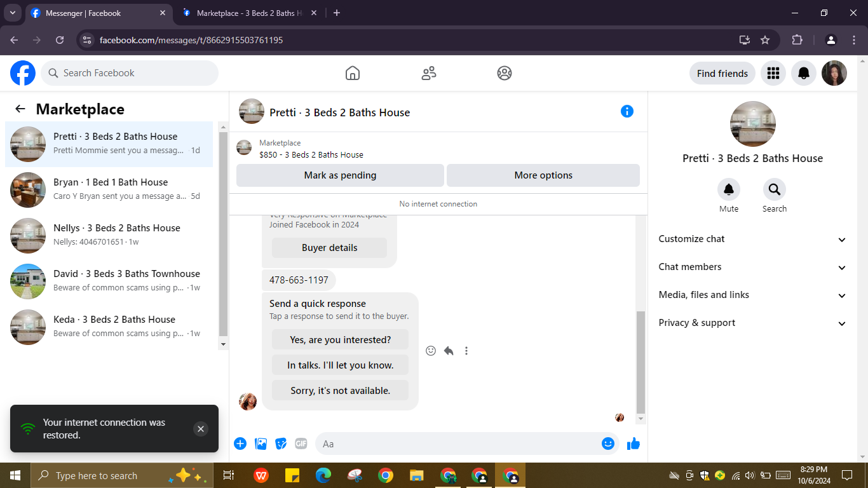Viewport: 868px width, 488px height.
Task: Open emoji picker in message field
Action: click(x=608, y=444)
